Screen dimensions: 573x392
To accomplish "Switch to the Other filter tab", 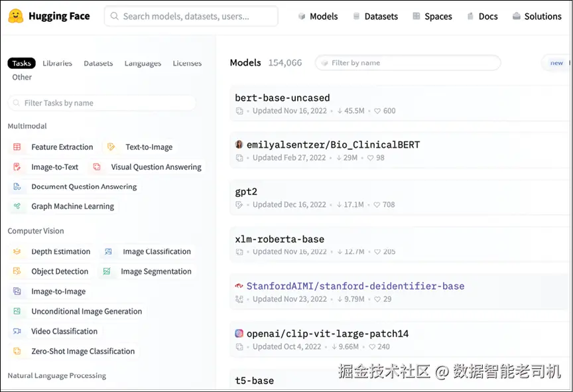I will click(22, 77).
